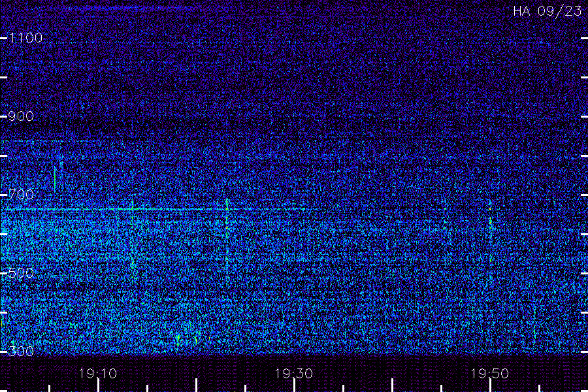Click the HA 09/23 station date label
The width and height of the screenshot is (588, 392).
(x=547, y=11)
